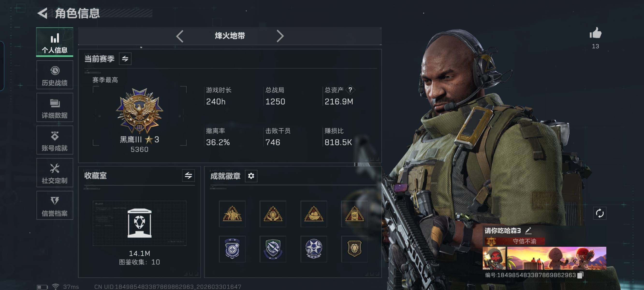Image resolution: width=644 pixels, height=290 pixels.
Task: Click the rotate character refresh icon
Action: pos(600,213)
